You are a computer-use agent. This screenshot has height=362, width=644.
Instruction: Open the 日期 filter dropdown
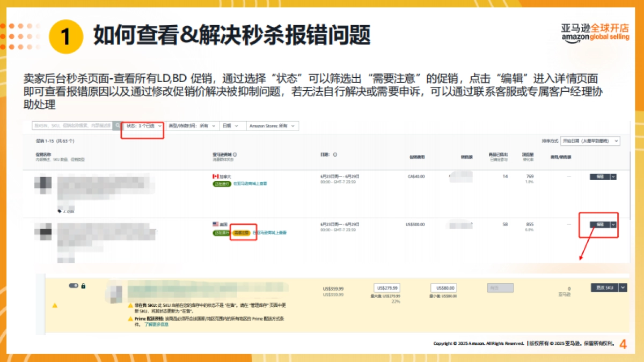click(230, 127)
